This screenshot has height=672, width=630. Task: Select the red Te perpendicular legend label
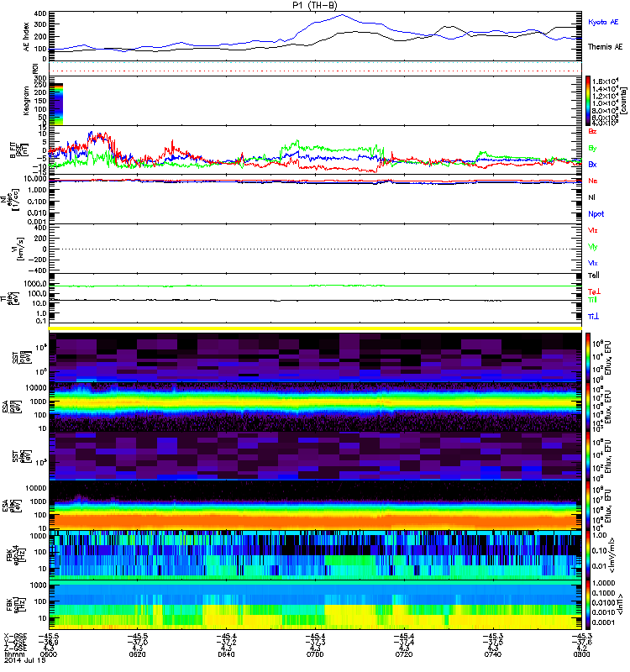594,291
